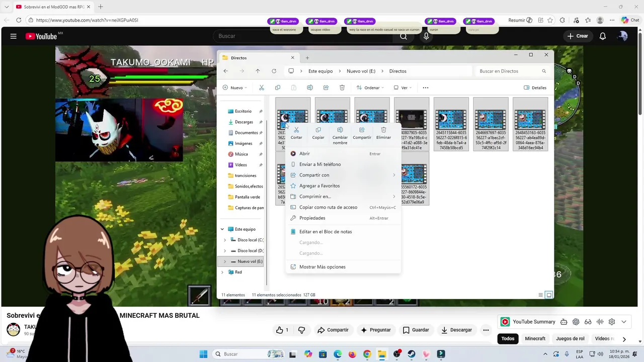Expand the Red tree node

[222, 272]
